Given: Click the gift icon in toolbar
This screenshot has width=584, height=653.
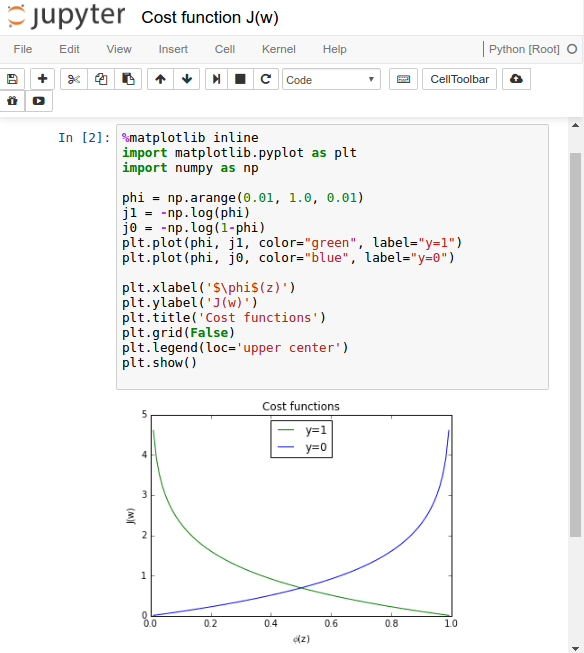Looking at the screenshot, I should 12,101.
